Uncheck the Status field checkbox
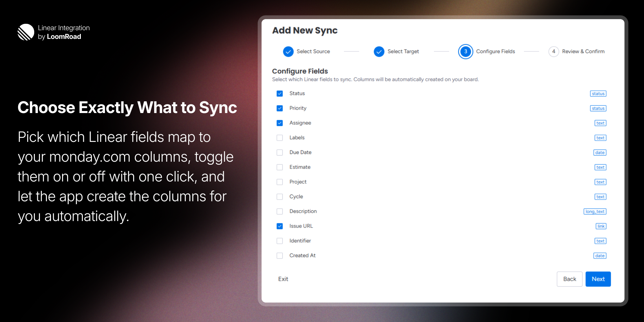 click(280, 94)
